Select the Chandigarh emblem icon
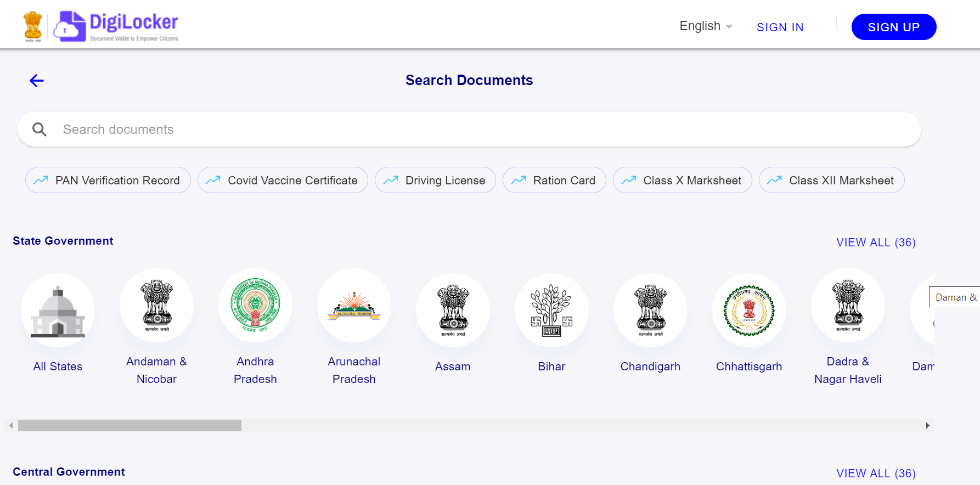The width and height of the screenshot is (980, 485). [650, 311]
